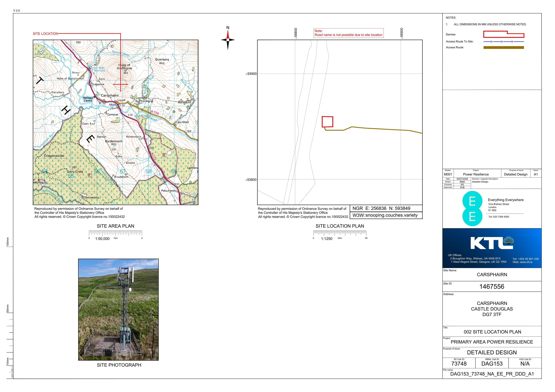Viewport: 555px width, 392px height.
Task: Click the KTL company logo
Action: pos(492,243)
